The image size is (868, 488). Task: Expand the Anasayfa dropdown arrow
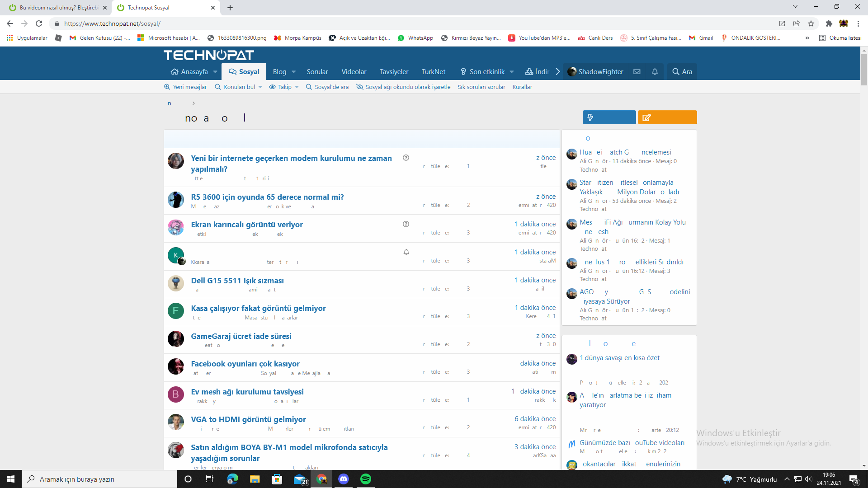pos(215,72)
